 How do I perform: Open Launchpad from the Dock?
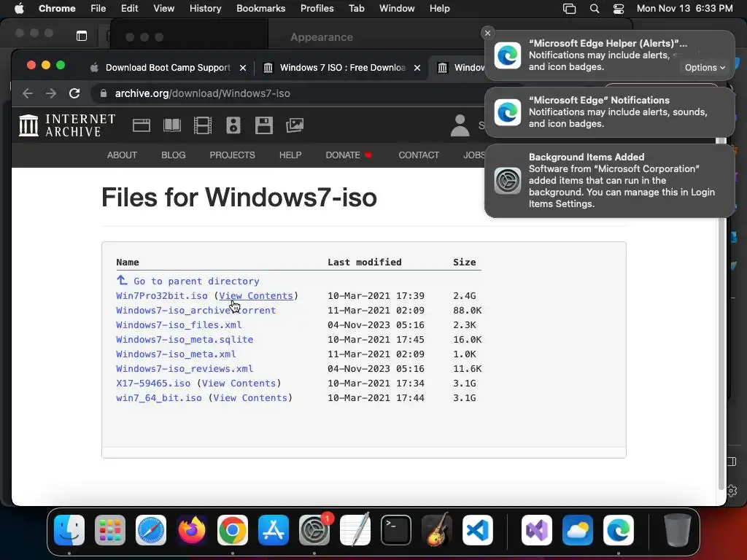[110, 530]
